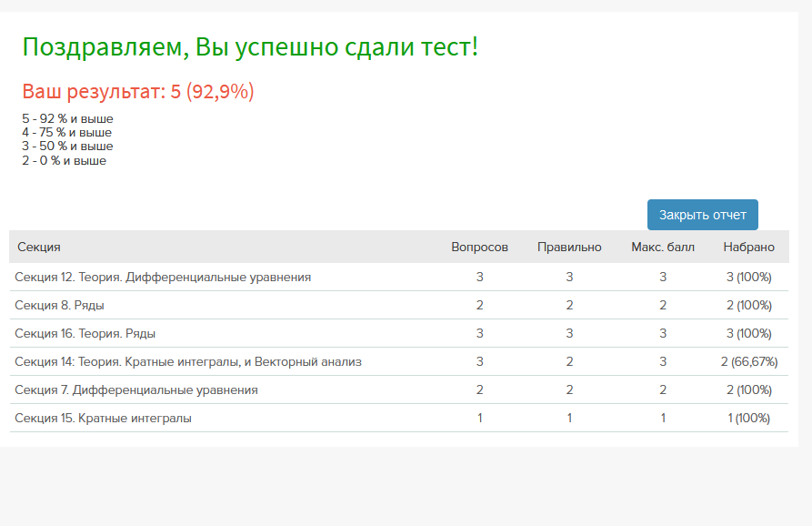Click the 4 - 75 % и выше line
The image size is (812, 526).
(x=66, y=133)
